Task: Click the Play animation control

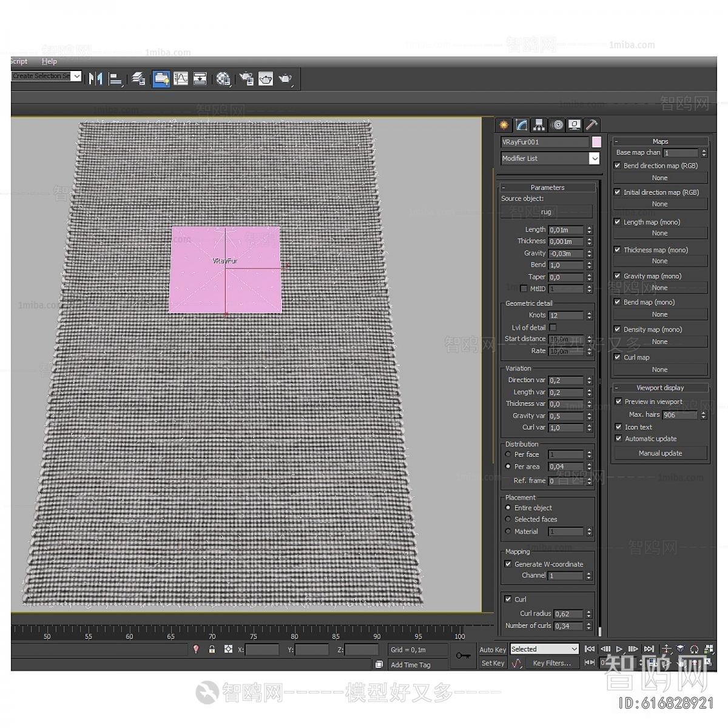Action: 619,649
